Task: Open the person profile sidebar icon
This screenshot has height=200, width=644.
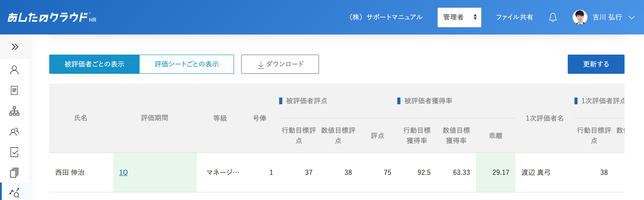Action: pyautogui.click(x=14, y=70)
